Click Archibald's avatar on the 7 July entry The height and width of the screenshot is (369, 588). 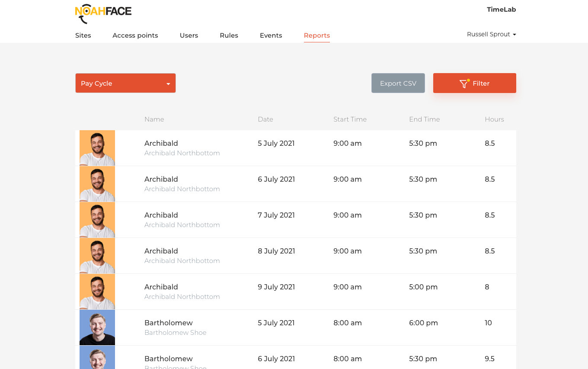click(97, 219)
